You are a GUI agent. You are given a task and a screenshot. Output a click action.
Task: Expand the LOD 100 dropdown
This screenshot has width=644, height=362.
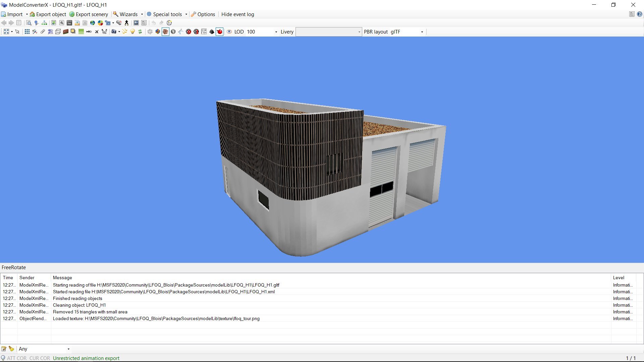276,32
